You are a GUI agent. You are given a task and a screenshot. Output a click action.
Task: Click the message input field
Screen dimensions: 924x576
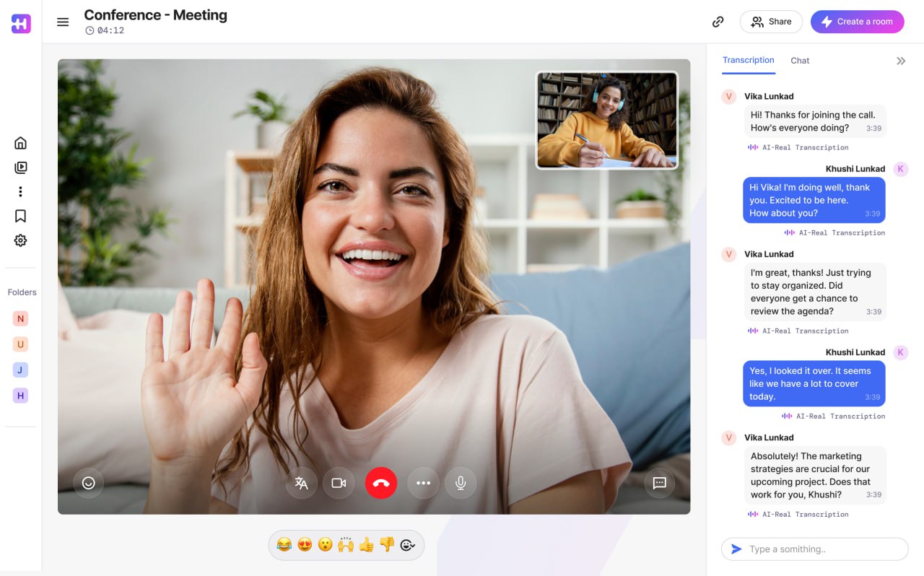point(823,549)
